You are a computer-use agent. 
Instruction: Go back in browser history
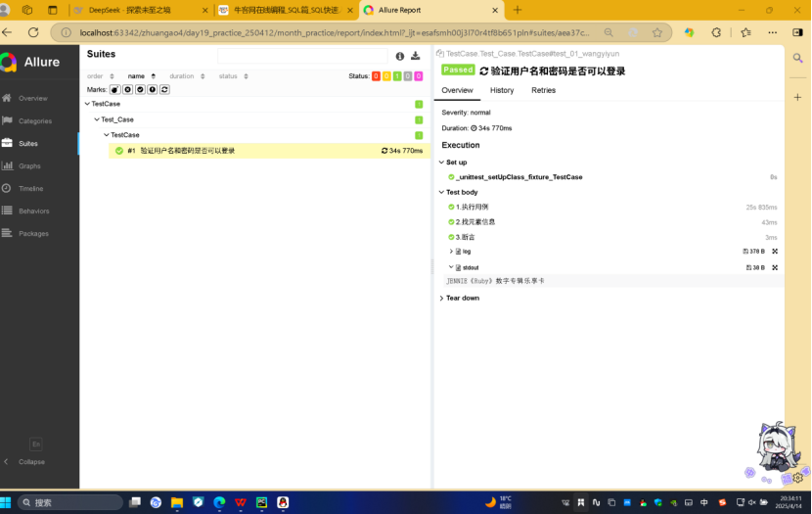pos(7,32)
